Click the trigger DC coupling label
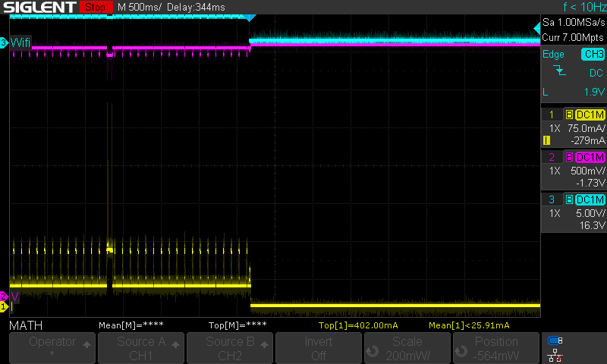This screenshot has height=364, width=607. tap(596, 73)
